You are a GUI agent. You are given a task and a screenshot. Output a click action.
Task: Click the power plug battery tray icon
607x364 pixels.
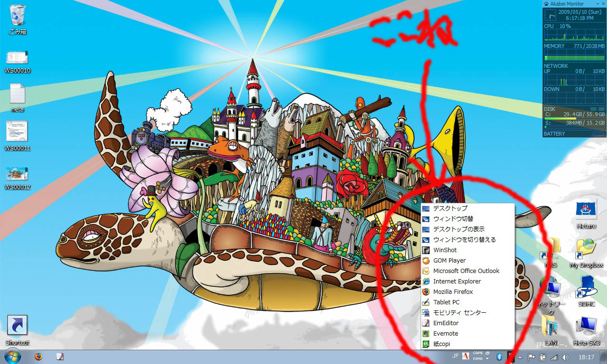[x=543, y=357]
